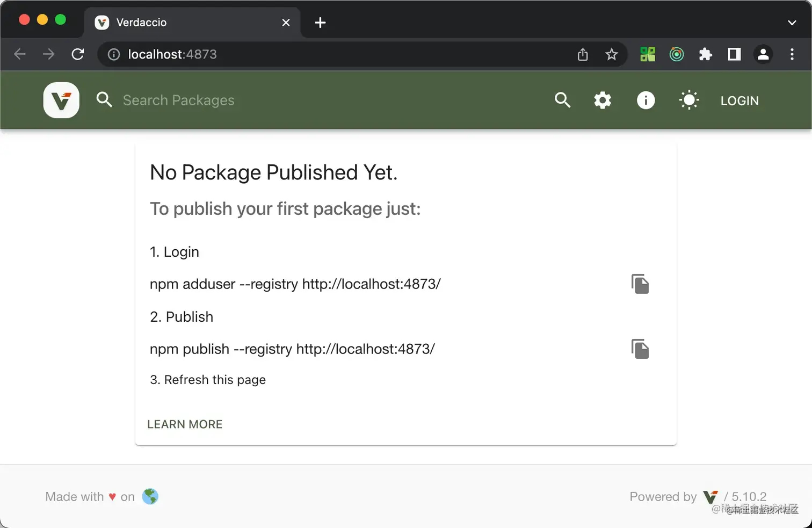Viewport: 812px width, 528px height.
Task: Open the green QR extension icon
Action: pyautogui.click(x=648, y=54)
